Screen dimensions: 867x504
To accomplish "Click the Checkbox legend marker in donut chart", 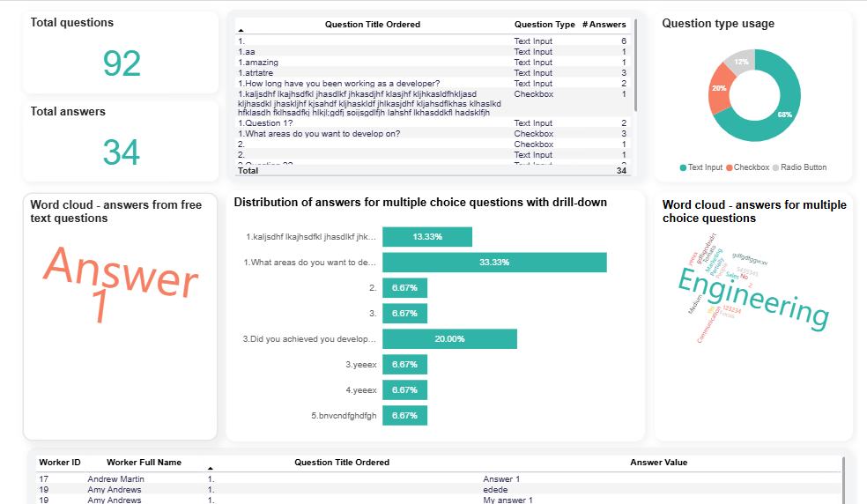I will [730, 167].
